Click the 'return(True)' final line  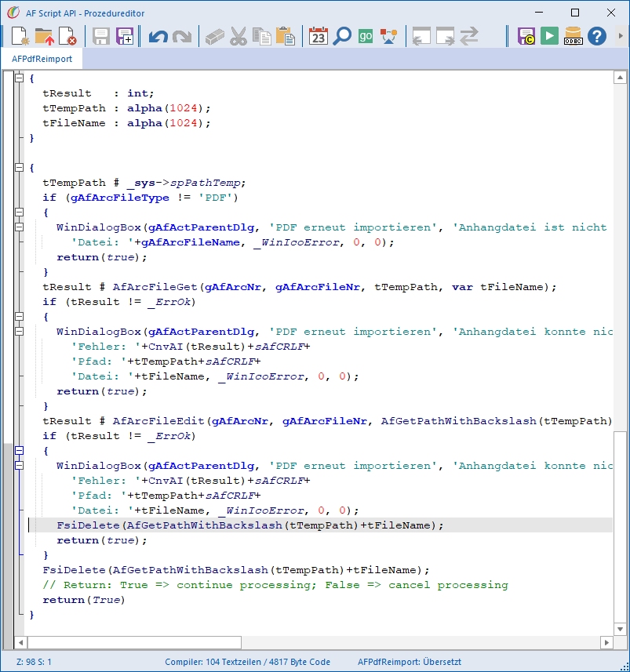point(84,600)
